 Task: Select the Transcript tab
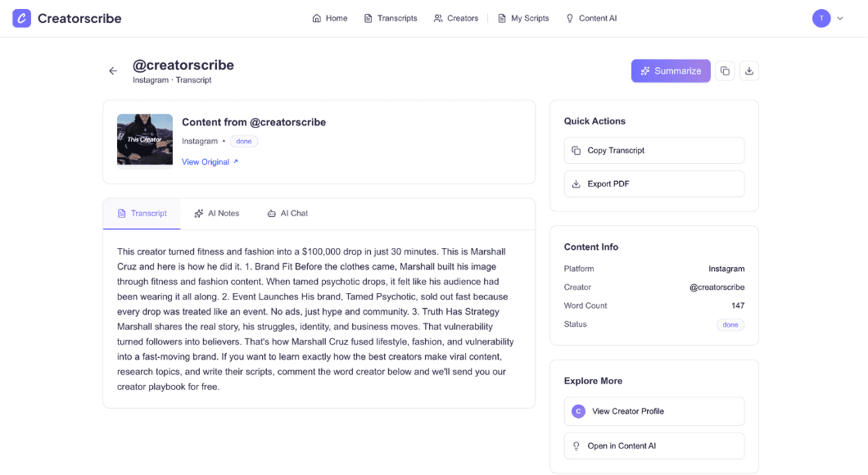coord(142,214)
